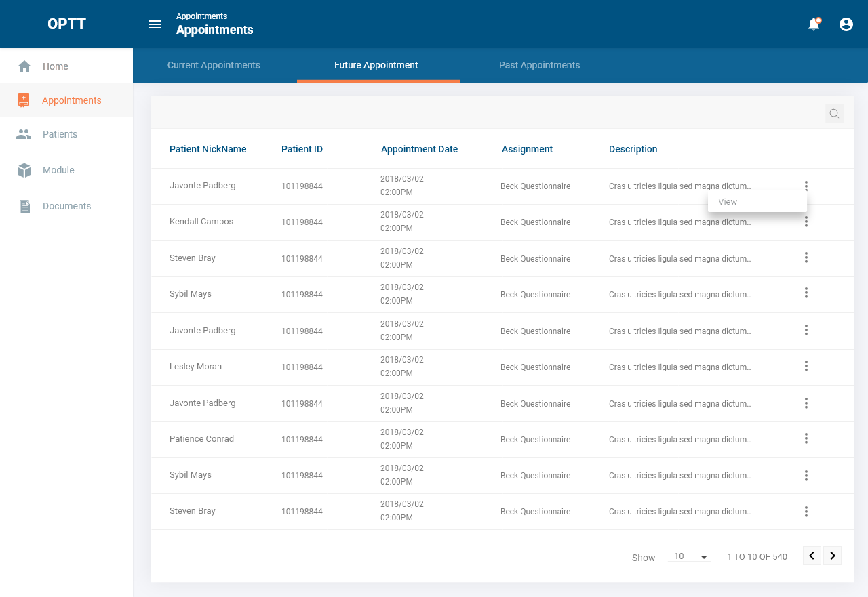
Task: Open the Documents sidebar icon
Action: pyautogui.click(x=24, y=206)
